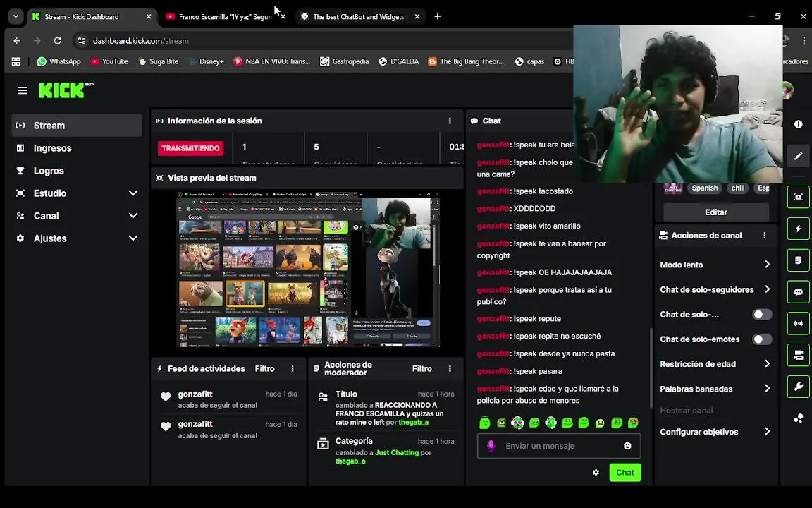Go back in browser history
This screenshot has height=508, width=812.
coord(17,40)
